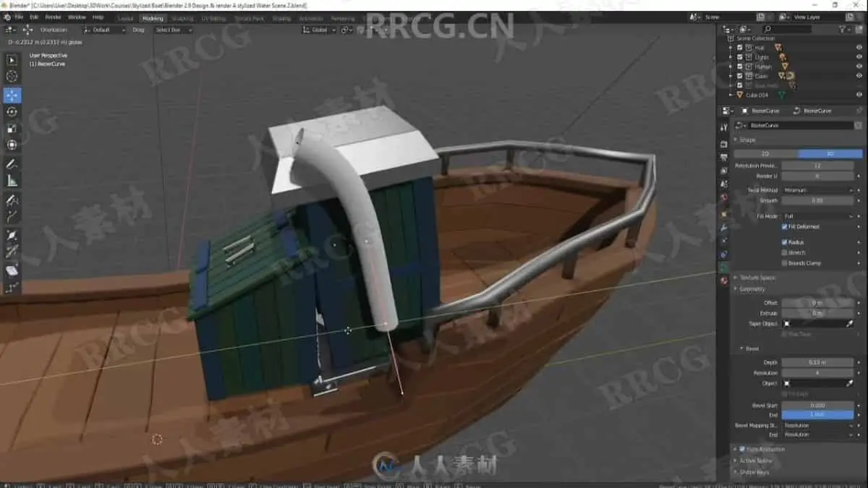The image size is (868, 488).
Task: Click the Taper Object eyedropper
Action: coord(850,324)
